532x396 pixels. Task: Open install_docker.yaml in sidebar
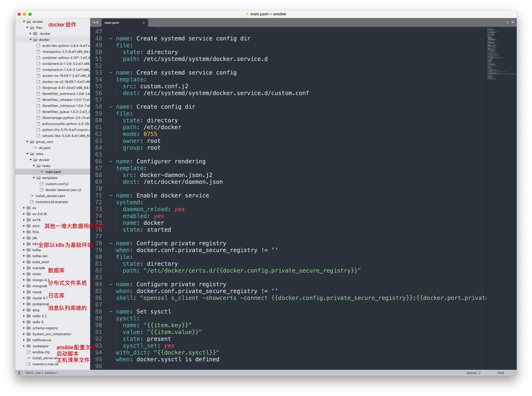pyautogui.click(x=50, y=196)
